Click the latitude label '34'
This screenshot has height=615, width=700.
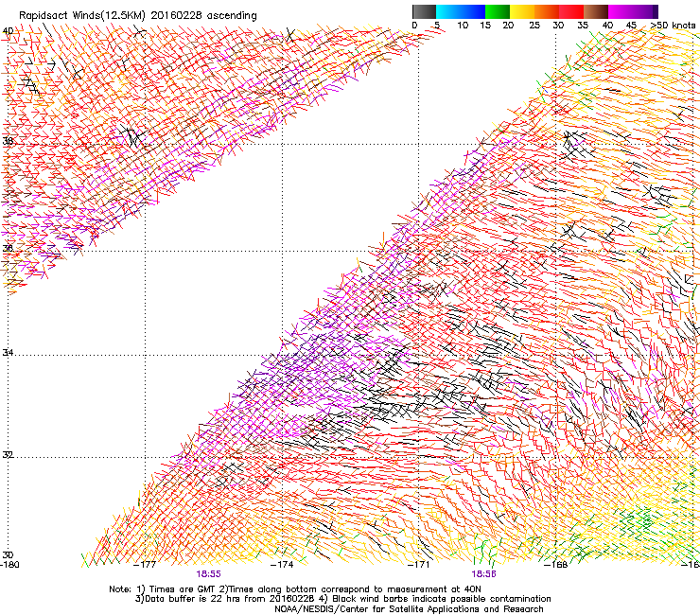click(8, 352)
